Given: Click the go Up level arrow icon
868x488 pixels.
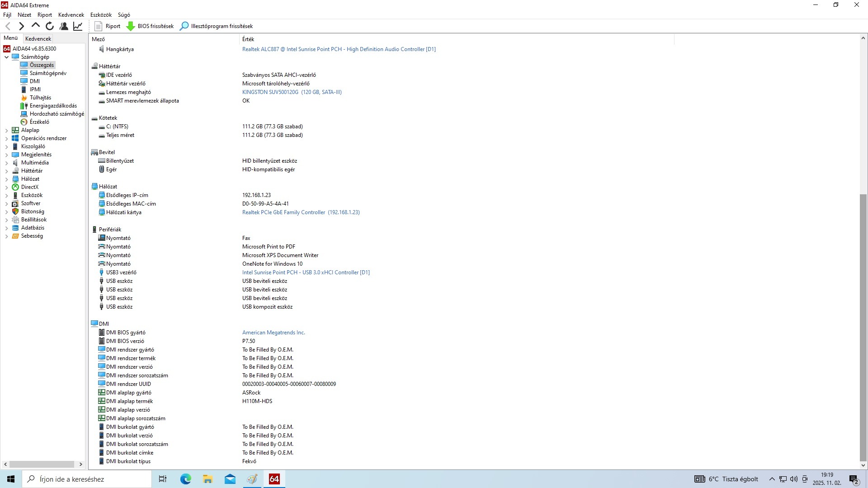Looking at the screenshot, I should (x=36, y=26).
